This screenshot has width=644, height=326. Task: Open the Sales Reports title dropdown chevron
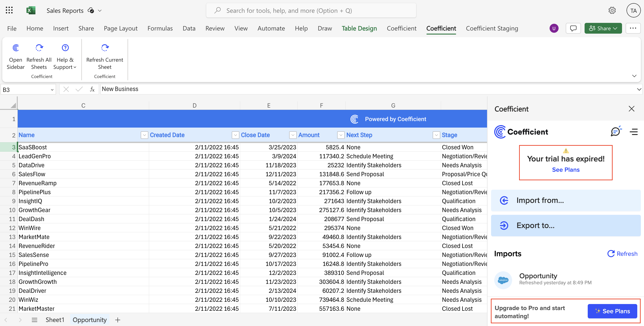pyautogui.click(x=100, y=11)
